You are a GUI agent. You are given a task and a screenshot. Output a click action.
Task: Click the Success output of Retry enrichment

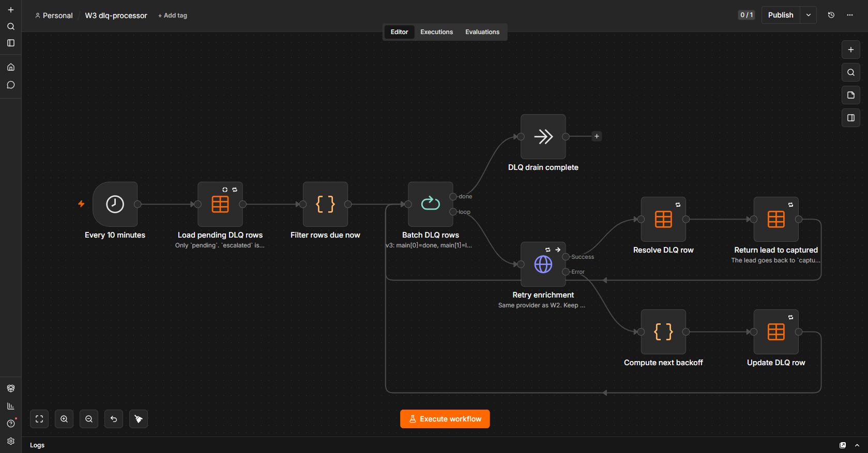566,257
